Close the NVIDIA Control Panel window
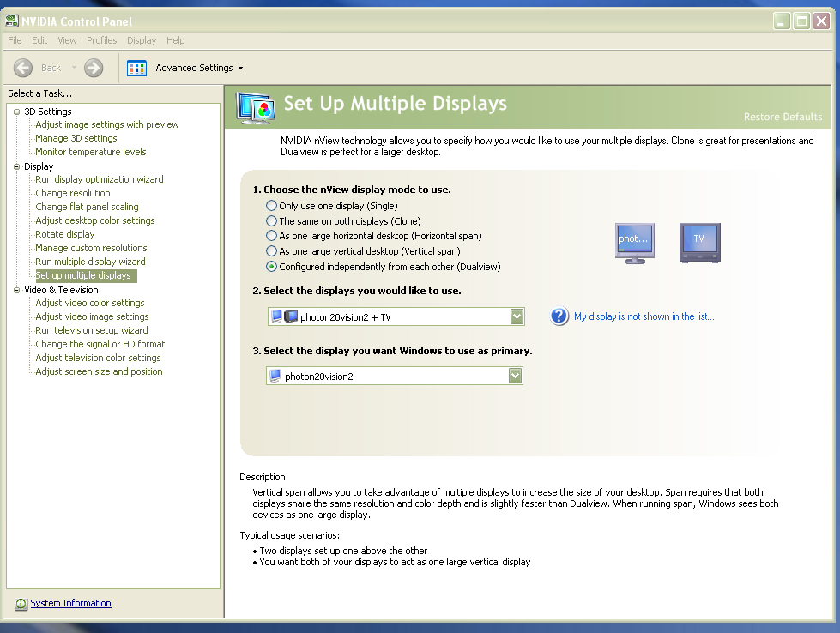 [821, 21]
